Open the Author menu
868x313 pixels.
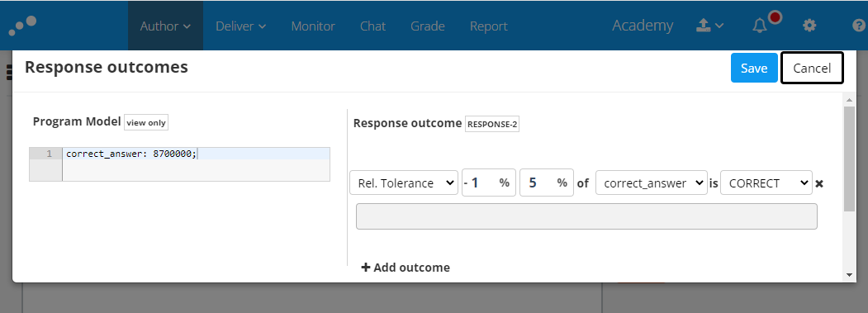[165, 26]
